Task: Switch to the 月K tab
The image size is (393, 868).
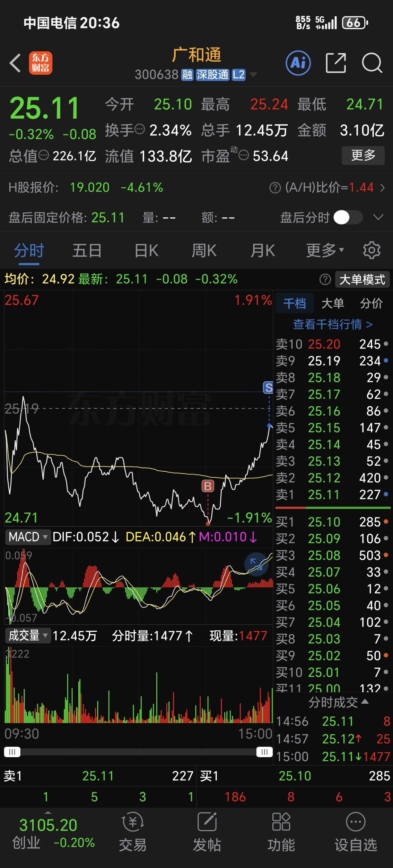Action: 262,250
